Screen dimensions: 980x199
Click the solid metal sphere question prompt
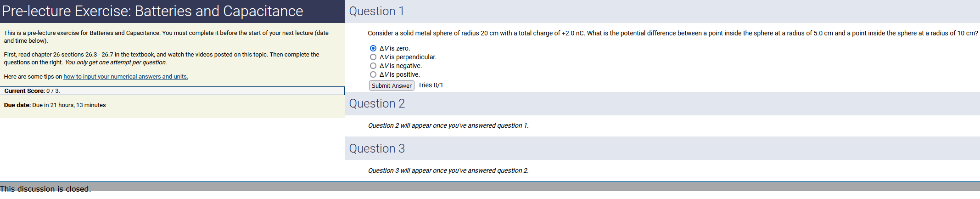[x=672, y=33]
